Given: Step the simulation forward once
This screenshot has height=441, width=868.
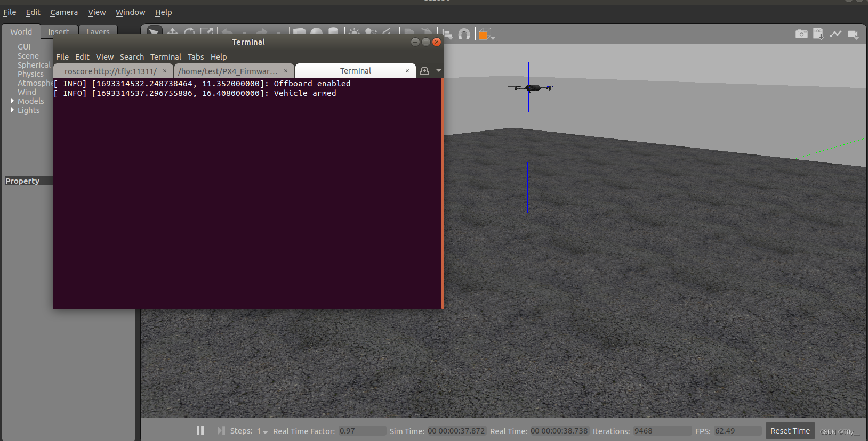Looking at the screenshot, I should pyautogui.click(x=221, y=430).
